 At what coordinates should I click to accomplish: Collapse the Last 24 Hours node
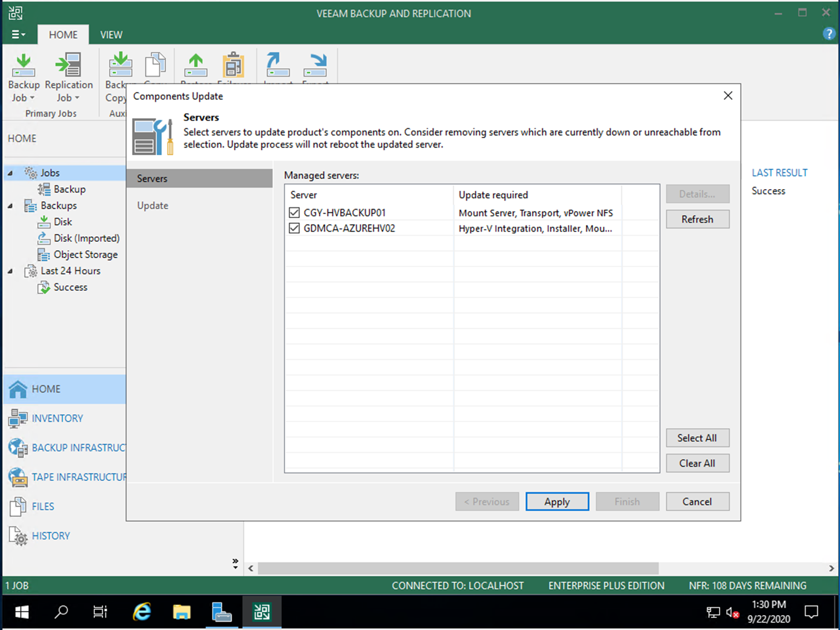pos(10,271)
